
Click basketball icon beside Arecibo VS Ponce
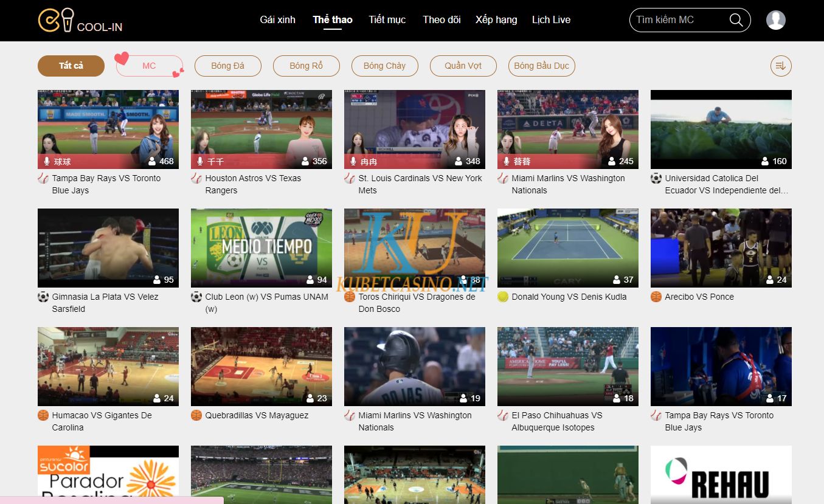[x=656, y=297]
